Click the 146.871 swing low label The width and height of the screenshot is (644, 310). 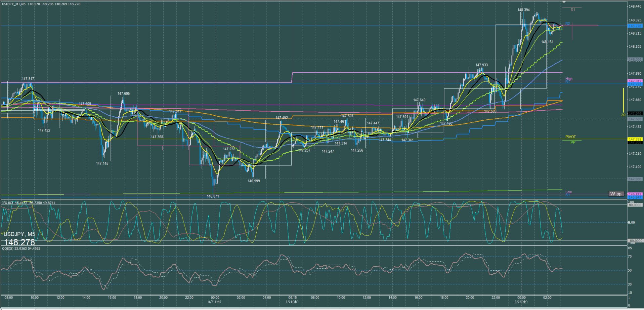(x=213, y=196)
